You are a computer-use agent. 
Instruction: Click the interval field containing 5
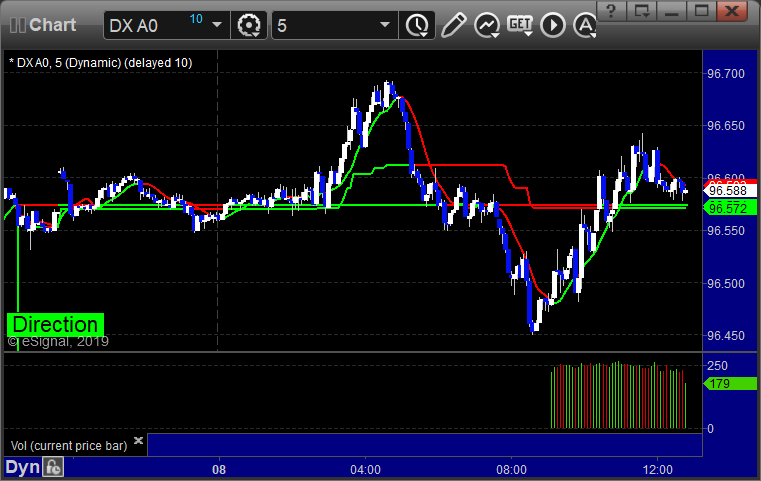click(334, 25)
